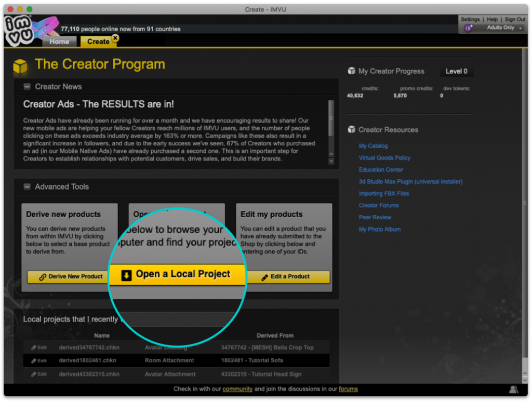Click the credits value 40,632
Image resolution: width=532 pixels, height=402 pixels.
click(355, 96)
